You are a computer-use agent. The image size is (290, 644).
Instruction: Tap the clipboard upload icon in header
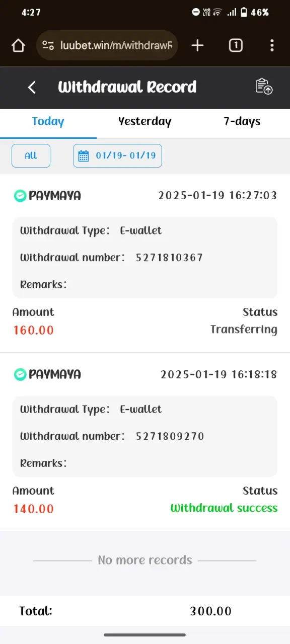(264, 87)
